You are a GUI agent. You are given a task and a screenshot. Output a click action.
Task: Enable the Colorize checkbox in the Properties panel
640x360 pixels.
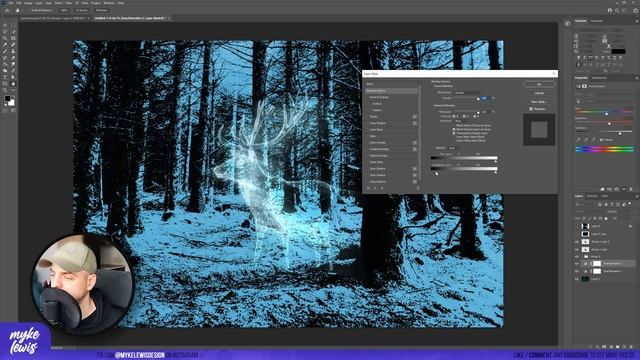602,140
